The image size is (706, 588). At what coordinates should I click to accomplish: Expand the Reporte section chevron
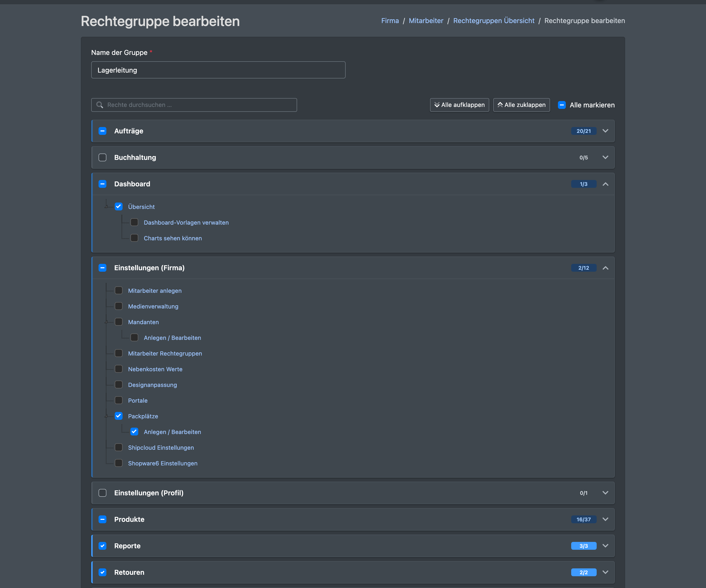[605, 546]
